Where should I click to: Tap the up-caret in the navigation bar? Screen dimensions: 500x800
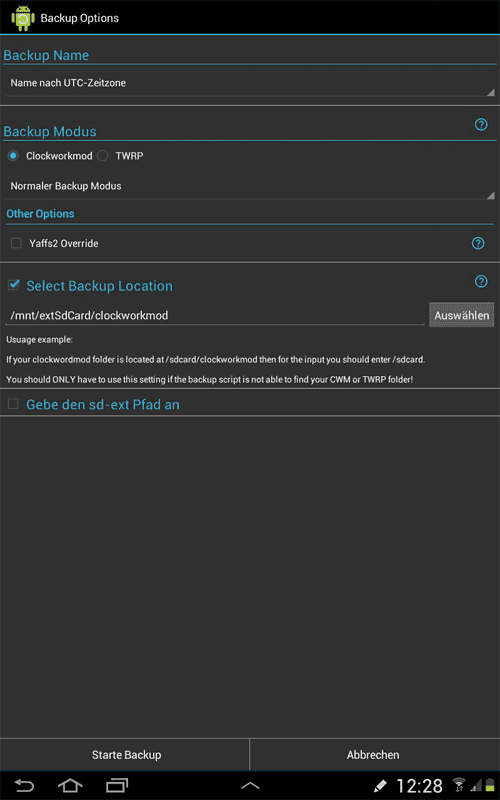pos(250,786)
